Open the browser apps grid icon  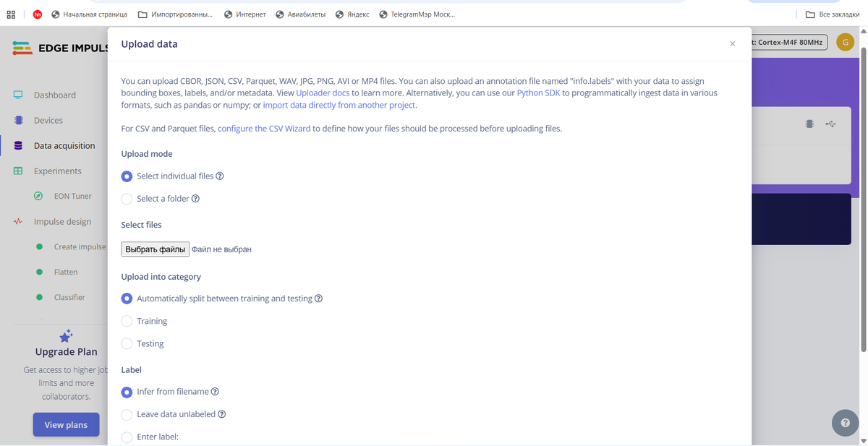tap(12, 14)
